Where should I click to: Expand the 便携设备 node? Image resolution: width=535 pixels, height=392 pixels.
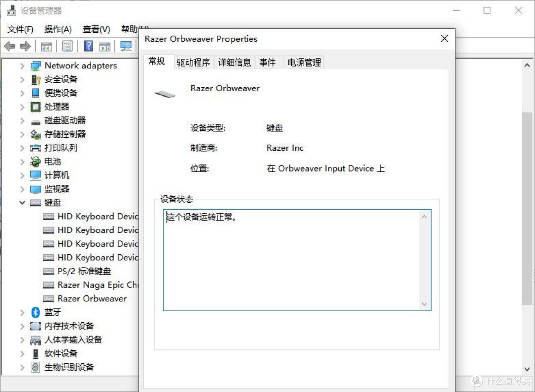(x=22, y=93)
